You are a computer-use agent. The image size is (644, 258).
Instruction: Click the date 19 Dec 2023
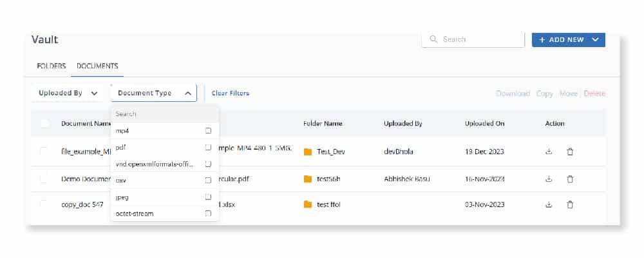click(x=484, y=152)
